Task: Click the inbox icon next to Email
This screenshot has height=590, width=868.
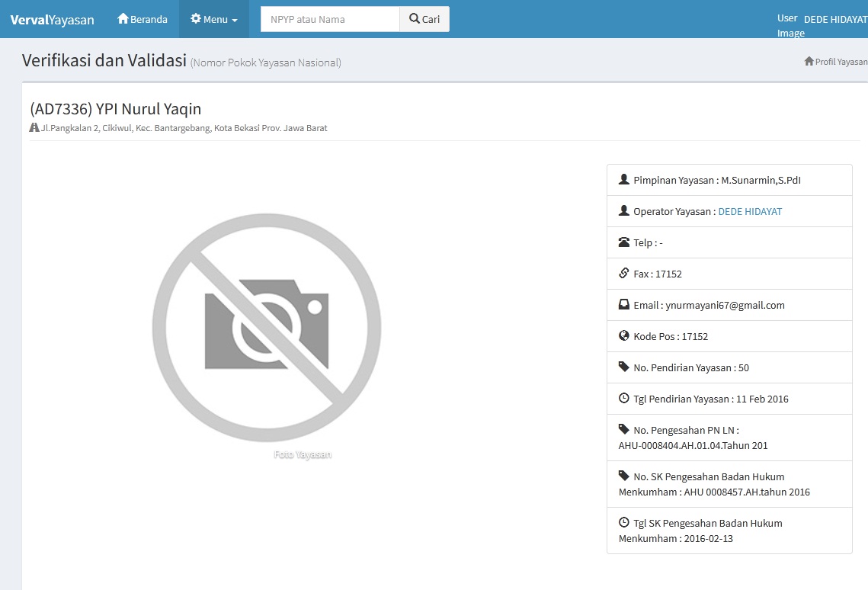Action: (x=623, y=305)
